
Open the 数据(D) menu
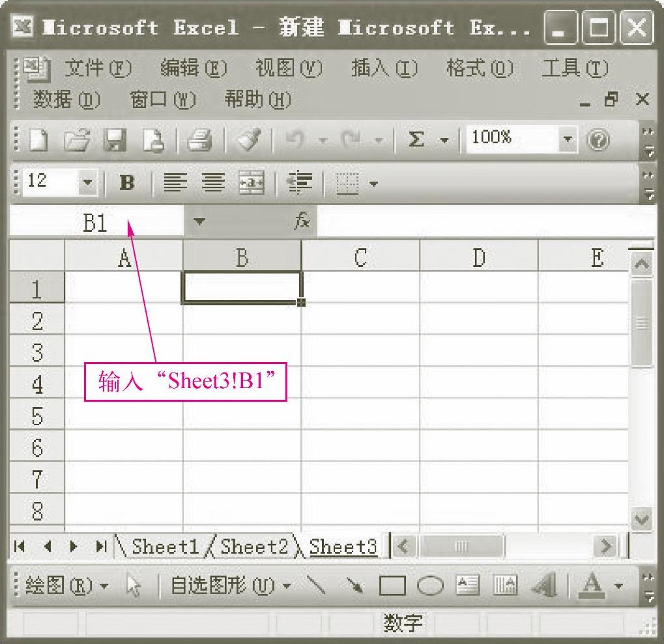(x=67, y=100)
